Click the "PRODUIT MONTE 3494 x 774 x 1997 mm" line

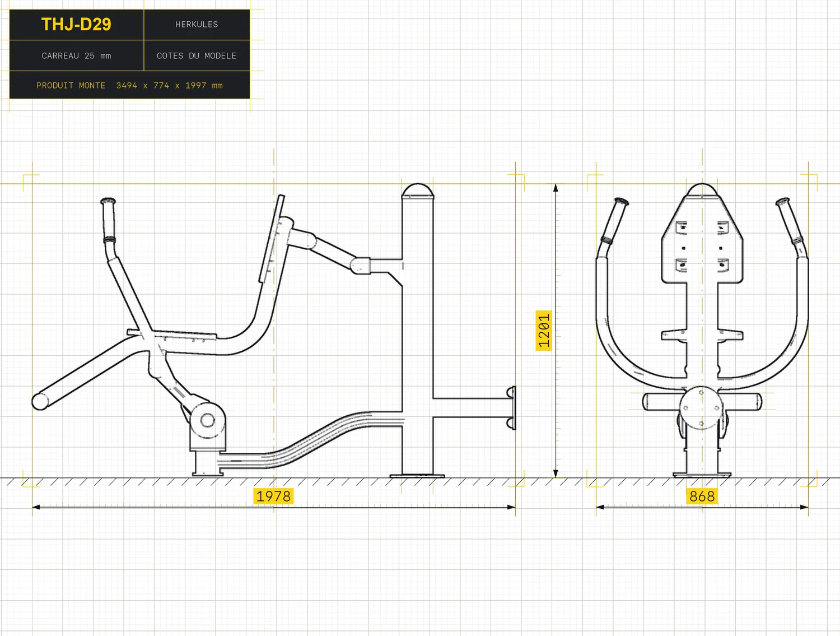pyautogui.click(x=129, y=86)
